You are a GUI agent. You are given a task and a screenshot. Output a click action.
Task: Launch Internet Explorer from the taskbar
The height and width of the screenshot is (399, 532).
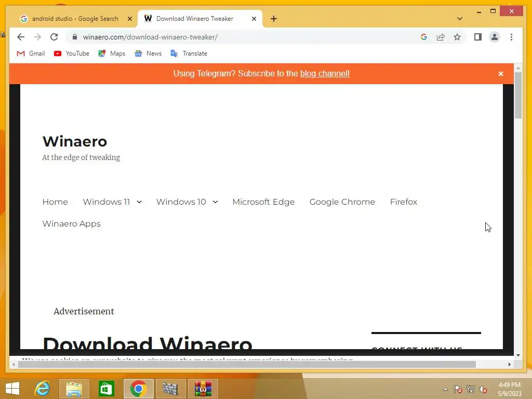coord(42,389)
